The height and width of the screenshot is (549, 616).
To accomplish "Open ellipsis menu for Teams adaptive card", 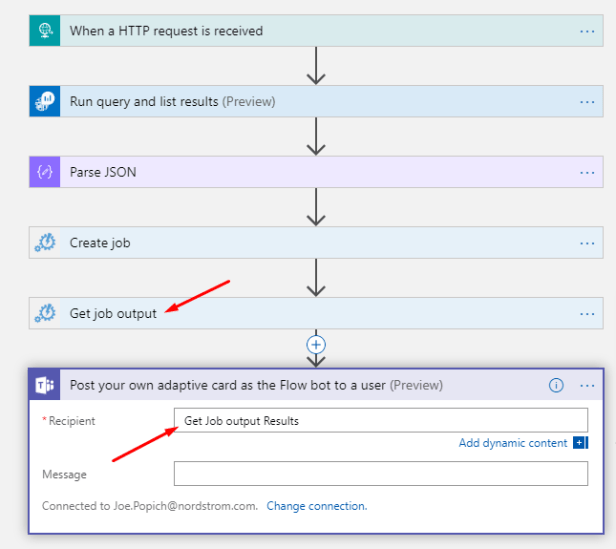I will click(587, 385).
